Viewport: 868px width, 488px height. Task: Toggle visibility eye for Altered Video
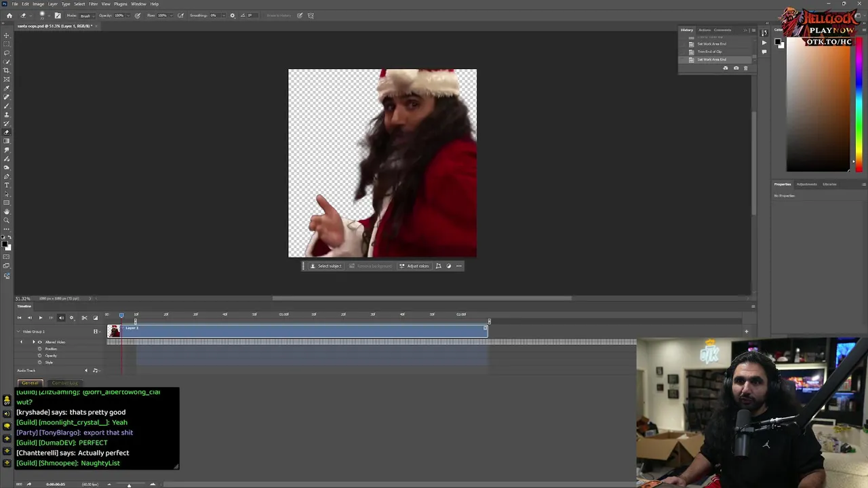40,342
